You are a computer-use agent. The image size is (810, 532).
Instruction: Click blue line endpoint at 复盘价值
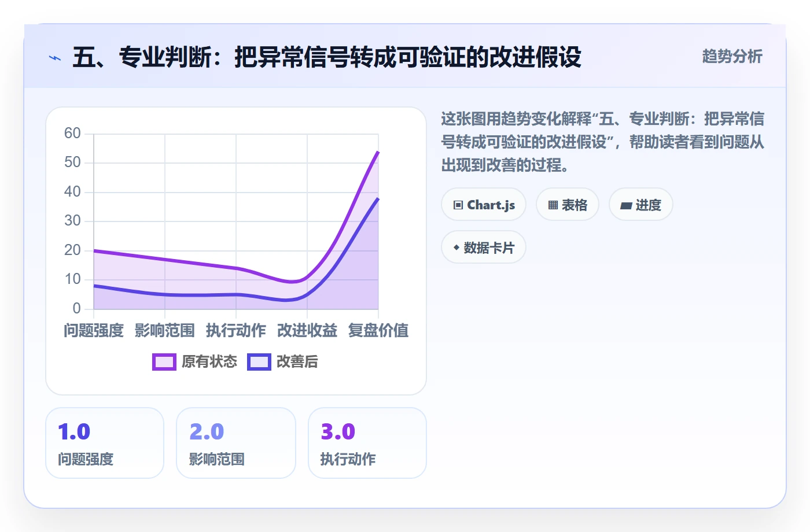pos(378,198)
